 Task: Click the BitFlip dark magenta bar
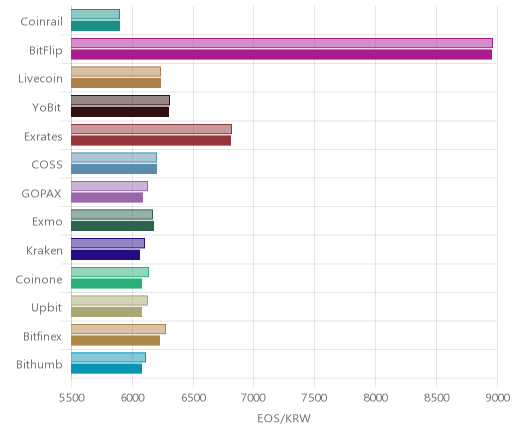click(x=281, y=55)
